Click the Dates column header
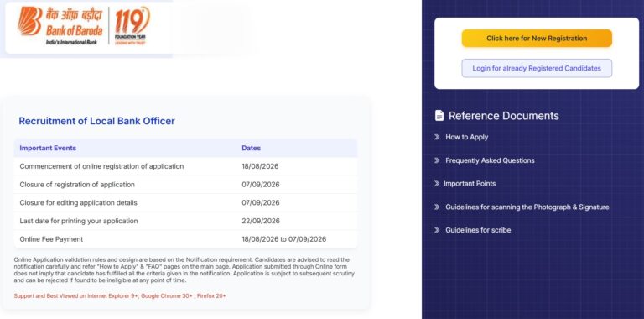 pos(251,148)
